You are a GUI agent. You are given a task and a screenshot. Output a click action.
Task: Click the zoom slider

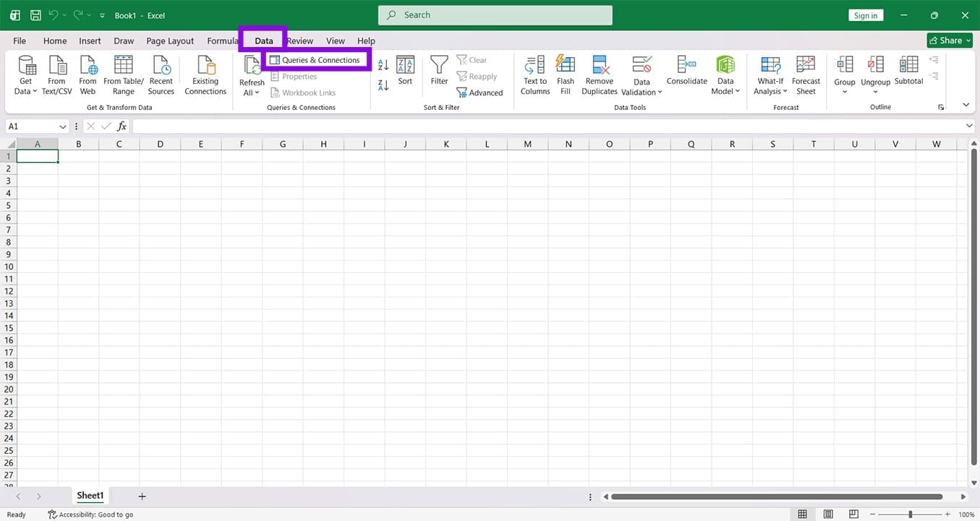pos(910,514)
